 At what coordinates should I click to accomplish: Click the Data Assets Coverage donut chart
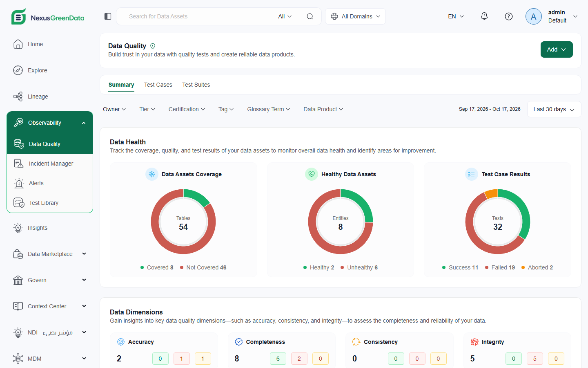click(x=183, y=222)
